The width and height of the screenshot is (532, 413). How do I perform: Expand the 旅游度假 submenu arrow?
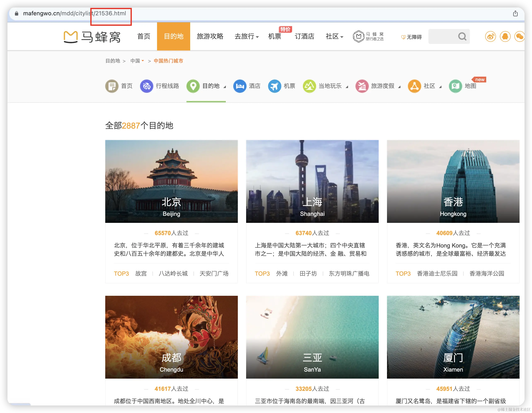coord(399,87)
